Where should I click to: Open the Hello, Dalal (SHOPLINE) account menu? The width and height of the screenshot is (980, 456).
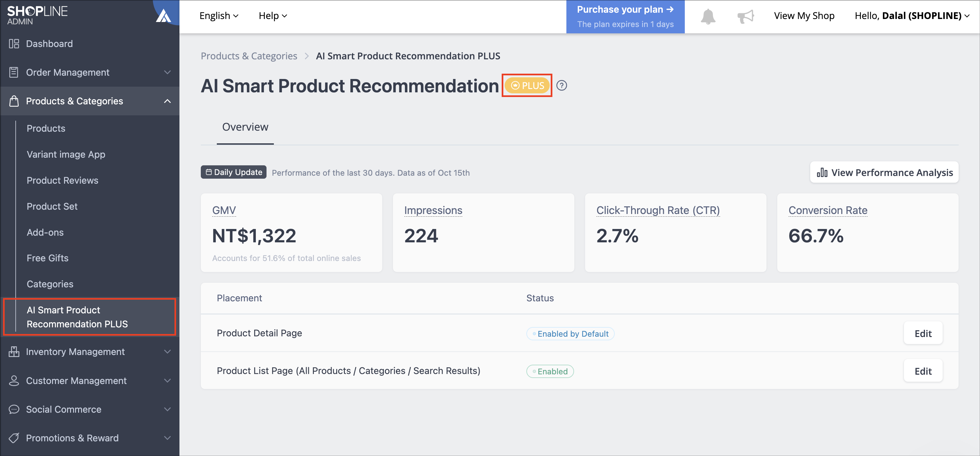[912, 16]
